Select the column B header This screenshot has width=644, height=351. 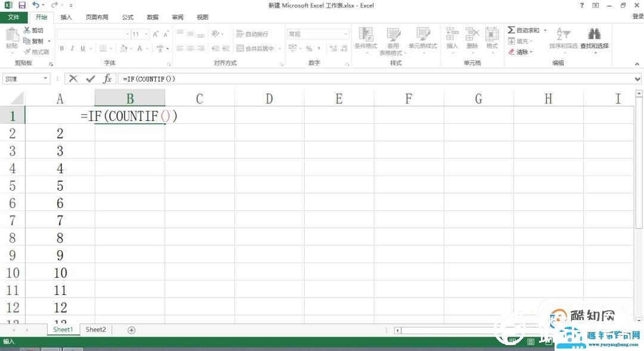pos(129,98)
